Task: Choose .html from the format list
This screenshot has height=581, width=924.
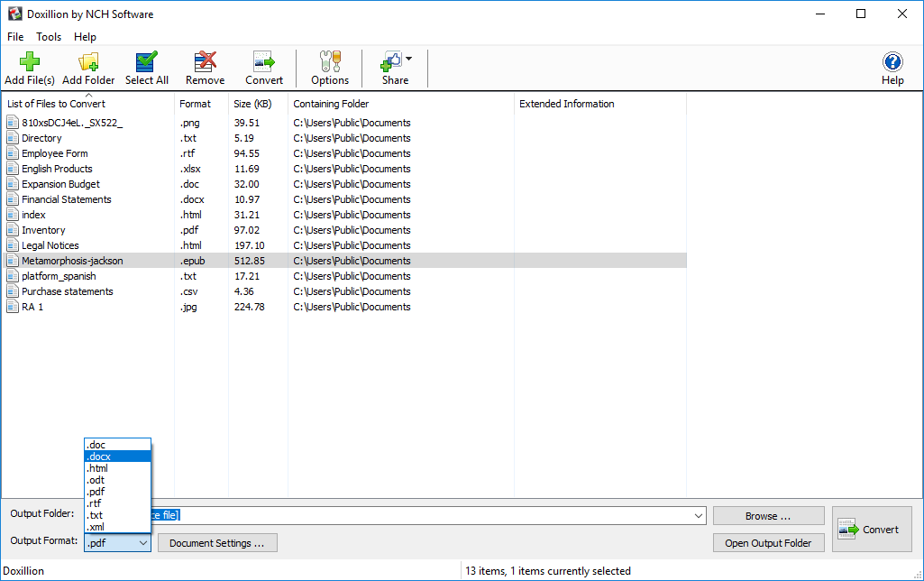Action: click(118, 468)
